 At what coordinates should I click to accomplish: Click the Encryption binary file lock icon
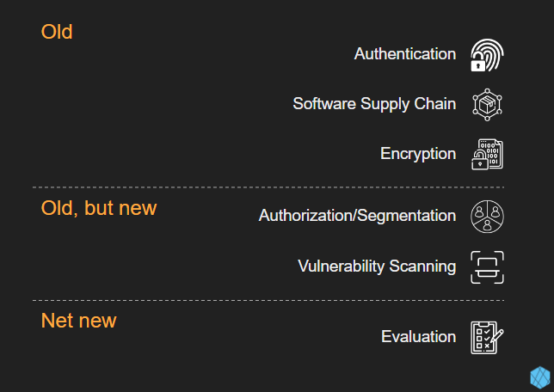(x=487, y=155)
